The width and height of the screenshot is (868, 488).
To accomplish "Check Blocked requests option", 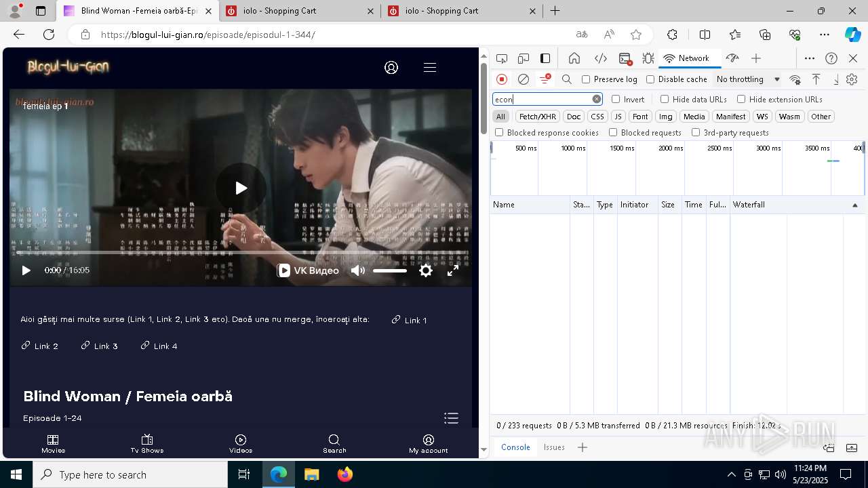I will pos(613,133).
